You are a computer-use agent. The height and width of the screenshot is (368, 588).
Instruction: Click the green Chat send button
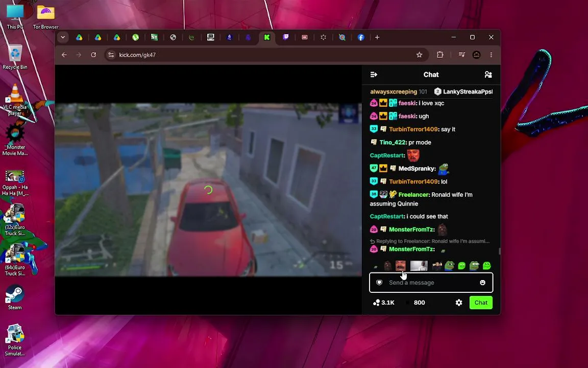[481, 303]
